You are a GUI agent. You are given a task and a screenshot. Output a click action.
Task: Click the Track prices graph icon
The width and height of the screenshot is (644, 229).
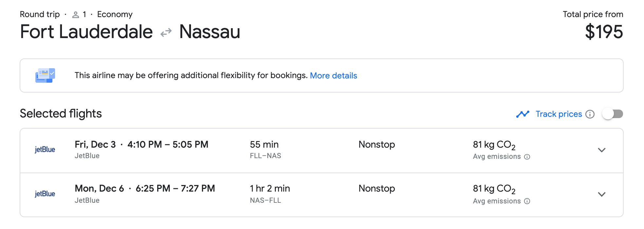click(522, 114)
